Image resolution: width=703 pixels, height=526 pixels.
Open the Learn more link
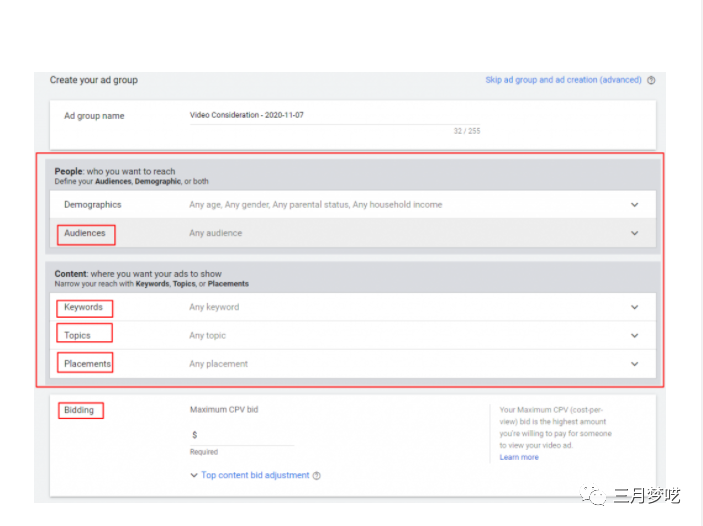click(x=519, y=457)
